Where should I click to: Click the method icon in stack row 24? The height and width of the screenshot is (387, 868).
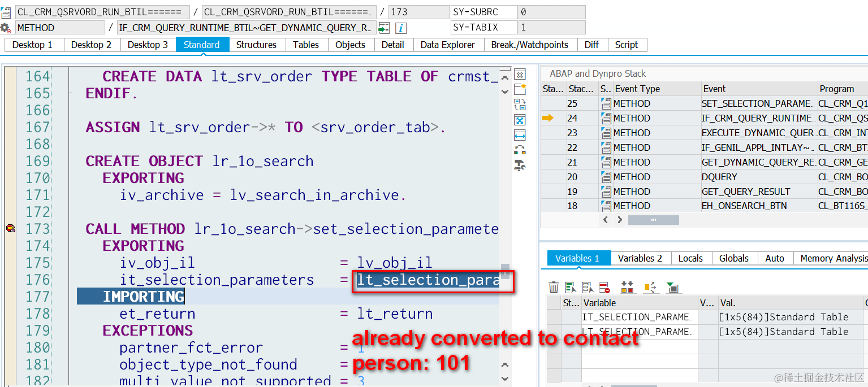(606, 118)
